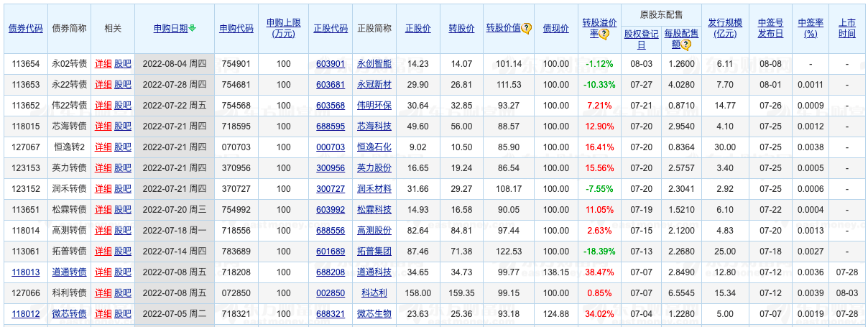Image resolution: width=868 pixels, height=327 pixels.
Task: Sort by 正股价 column header
Action: coord(418,29)
